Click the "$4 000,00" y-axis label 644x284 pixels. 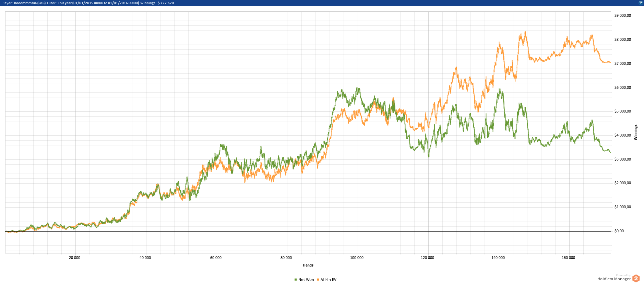(622, 135)
